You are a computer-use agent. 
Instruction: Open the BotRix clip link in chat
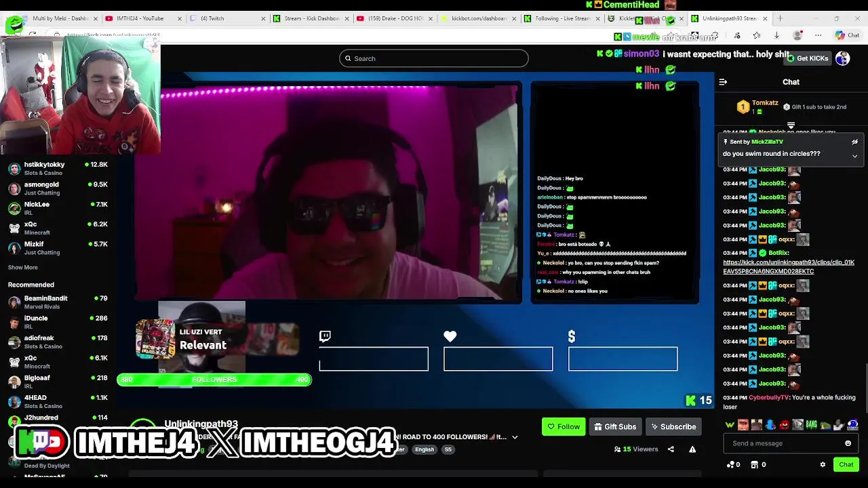click(788, 267)
